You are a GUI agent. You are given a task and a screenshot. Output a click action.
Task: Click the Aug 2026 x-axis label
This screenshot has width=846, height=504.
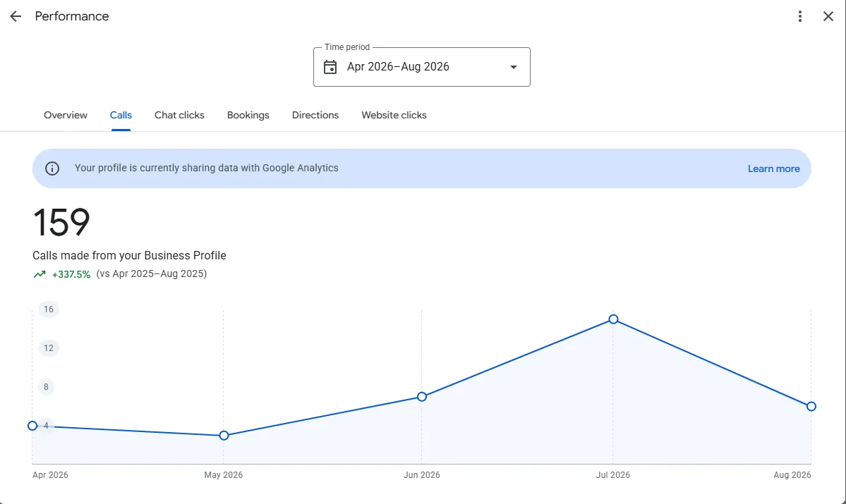click(792, 475)
